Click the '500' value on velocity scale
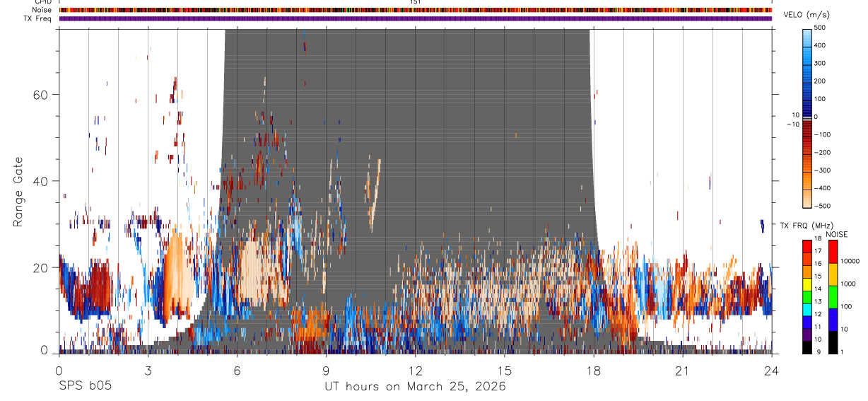The width and height of the screenshot is (868, 401). click(821, 28)
